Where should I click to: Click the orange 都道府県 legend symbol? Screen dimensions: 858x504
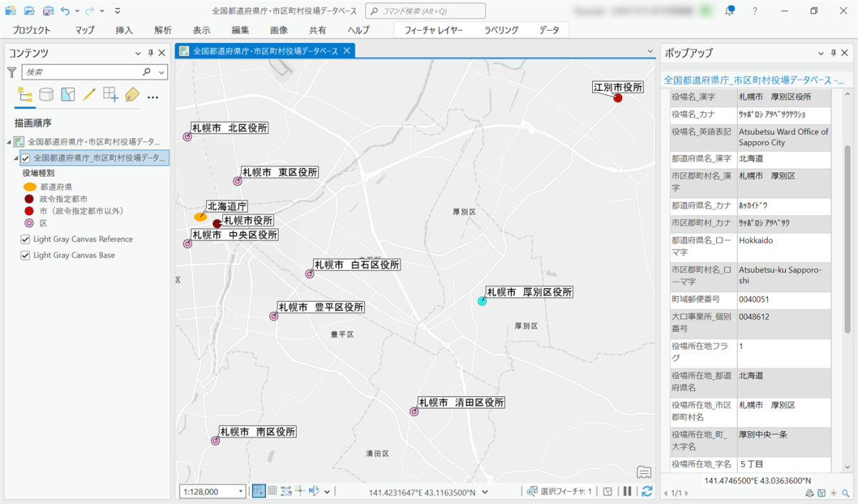point(30,187)
